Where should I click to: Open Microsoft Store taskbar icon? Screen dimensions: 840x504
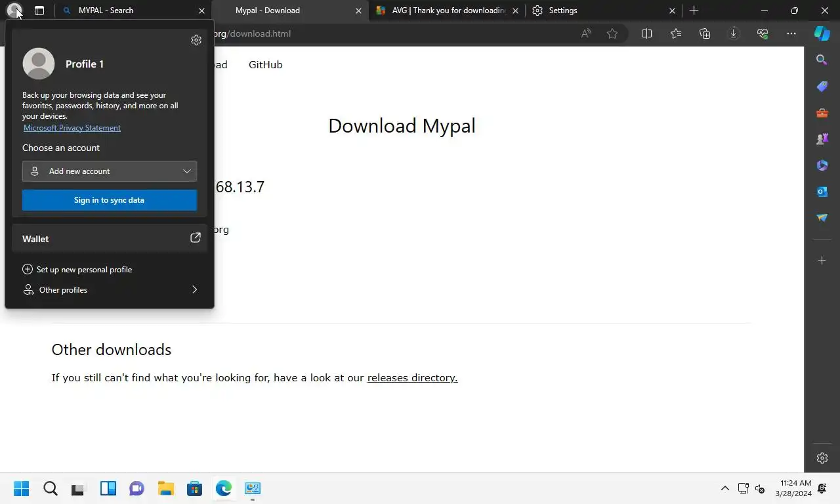194,488
